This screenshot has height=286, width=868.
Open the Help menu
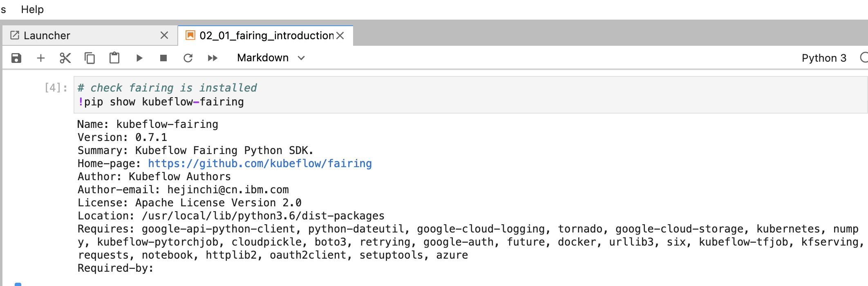coord(32,9)
